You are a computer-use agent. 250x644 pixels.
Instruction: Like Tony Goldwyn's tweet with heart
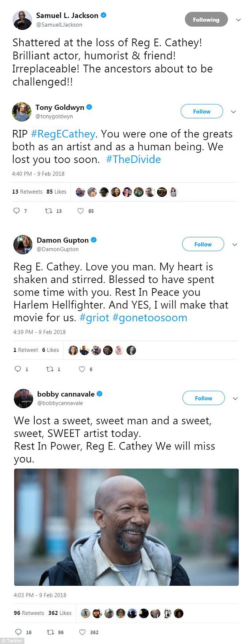coord(80,211)
